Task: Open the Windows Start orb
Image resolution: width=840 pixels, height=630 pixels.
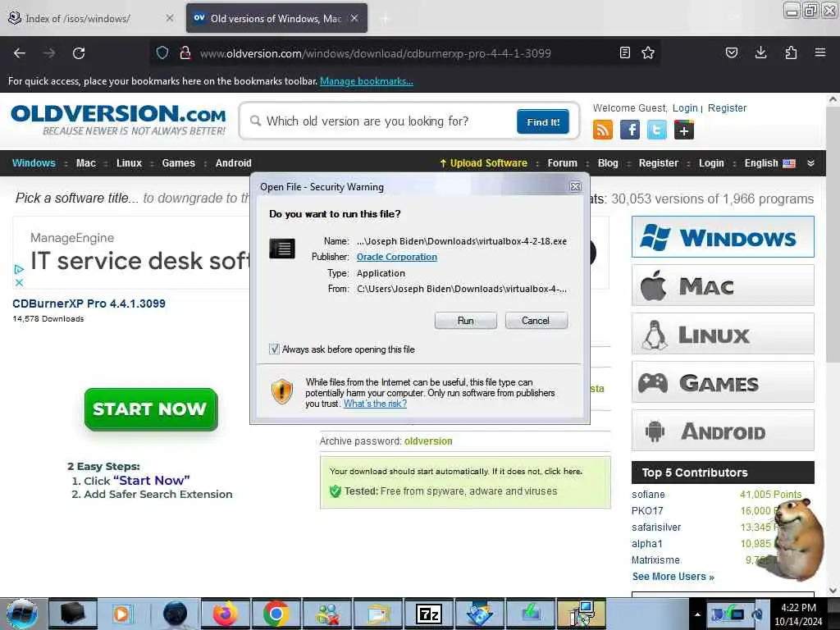Action: tap(22, 614)
